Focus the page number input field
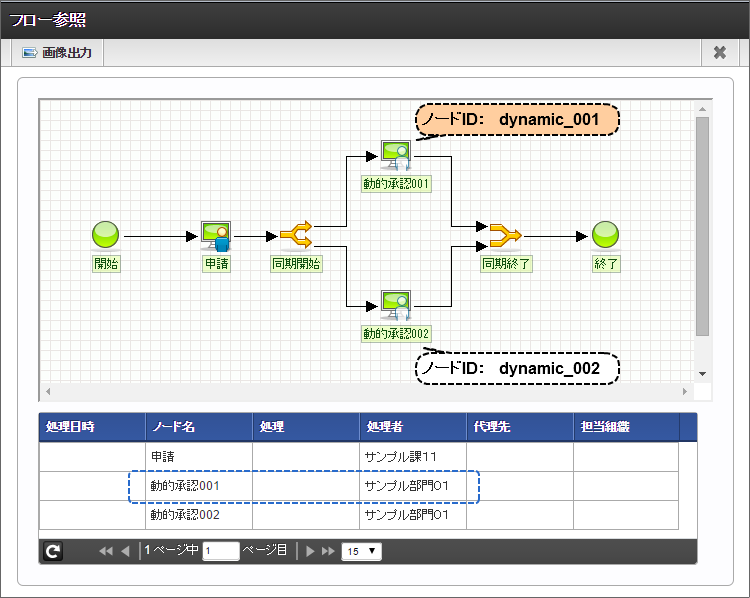This screenshot has width=750, height=598. coord(221,551)
